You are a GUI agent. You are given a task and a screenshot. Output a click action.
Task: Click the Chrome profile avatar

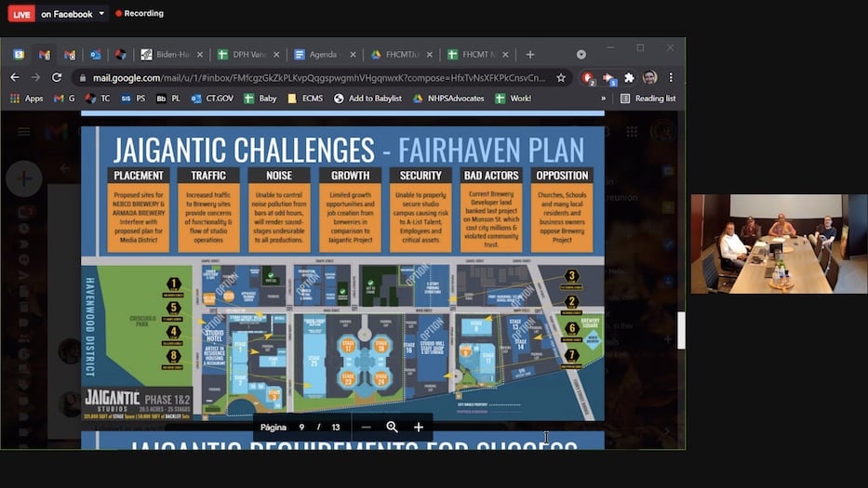click(649, 78)
